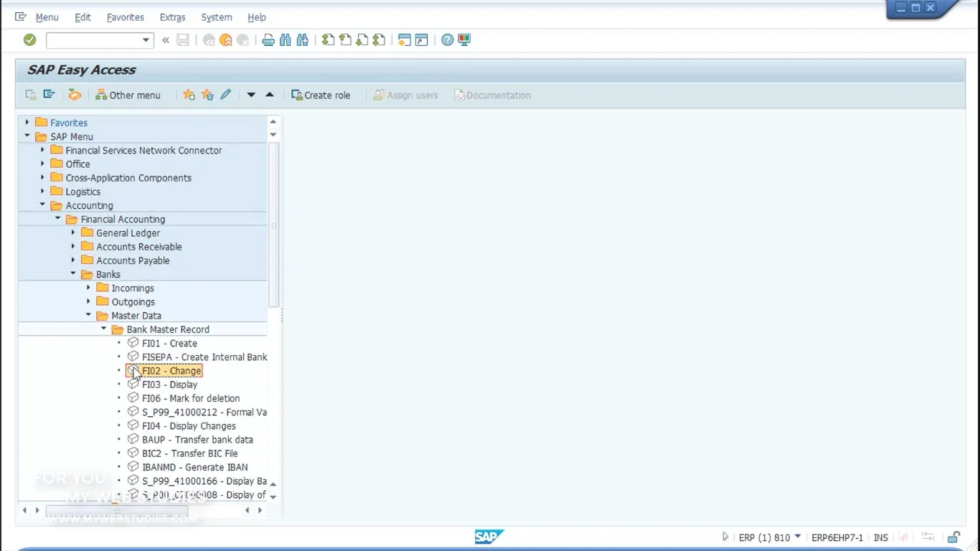
Task: Select BAUP - Transfer bank data
Action: [197, 440]
